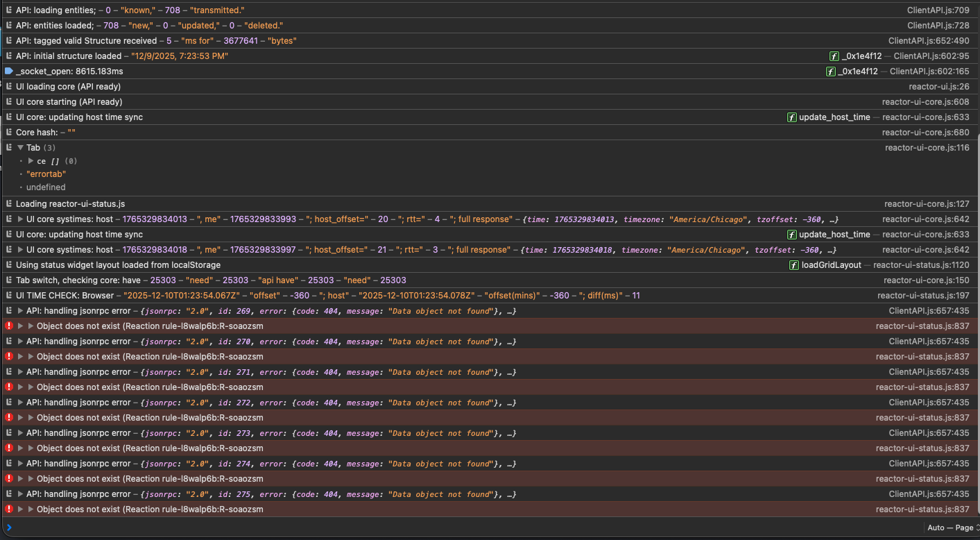Click red error icon on the last error row
Viewport: 980px width, 540px height.
9,509
